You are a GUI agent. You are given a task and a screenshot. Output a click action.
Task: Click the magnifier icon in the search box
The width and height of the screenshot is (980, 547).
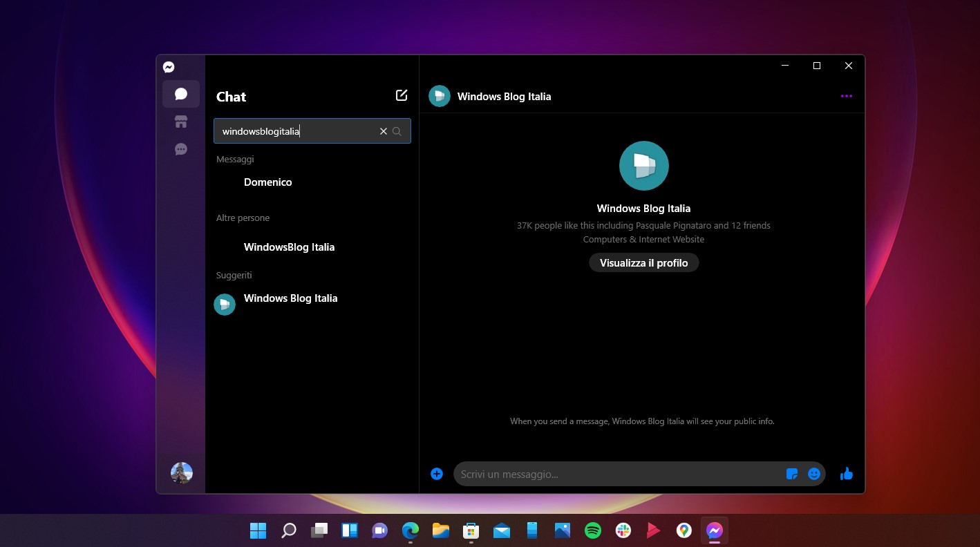click(x=397, y=131)
